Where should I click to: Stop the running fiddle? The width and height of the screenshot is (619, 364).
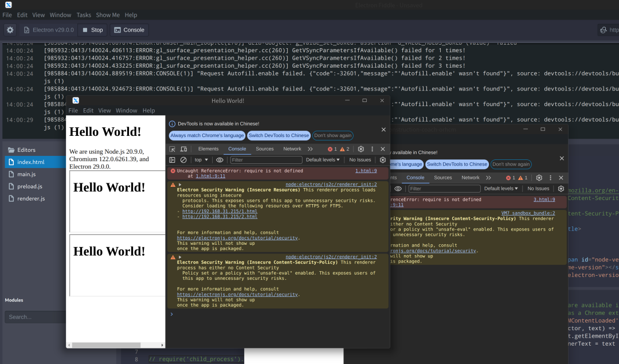[93, 30]
